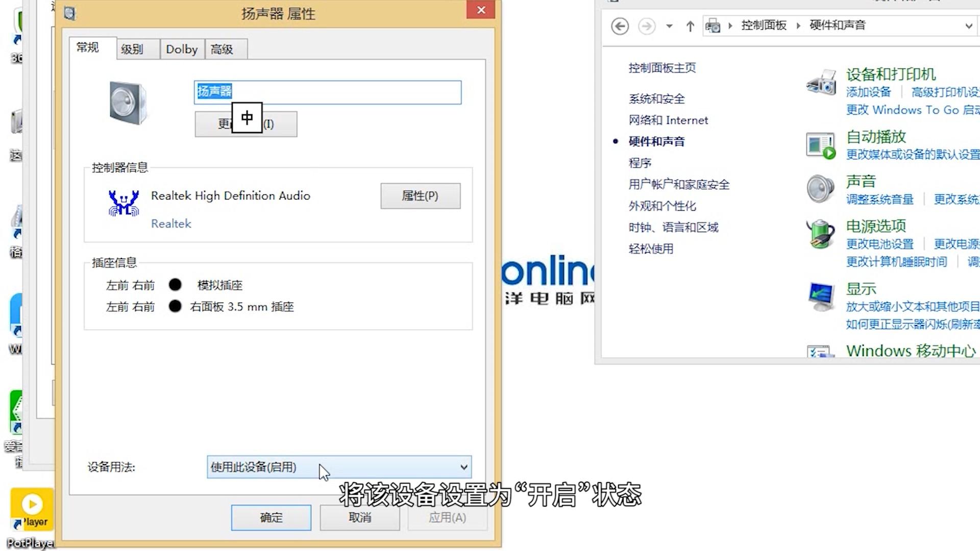980x551 pixels.
Task: Open Windows Mobility Center icon
Action: tap(821, 352)
